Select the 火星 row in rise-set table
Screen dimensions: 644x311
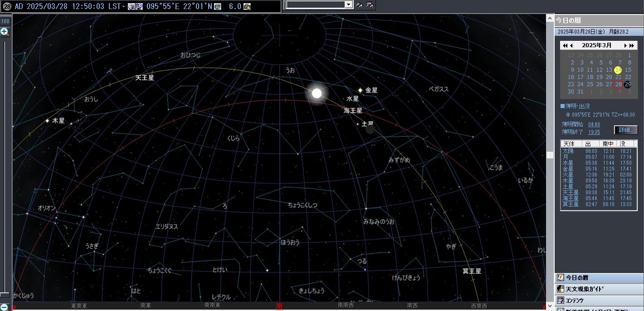click(x=599, y=174)
